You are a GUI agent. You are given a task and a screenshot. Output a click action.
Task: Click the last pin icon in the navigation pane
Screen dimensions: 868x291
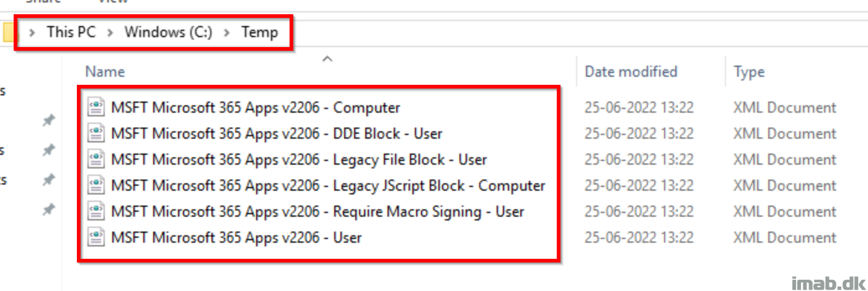click(48, 211)
